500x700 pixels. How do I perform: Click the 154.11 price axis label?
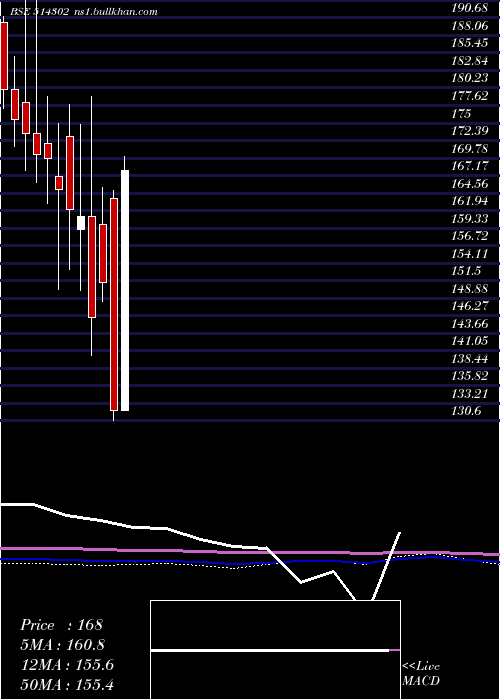pos(470,253)
